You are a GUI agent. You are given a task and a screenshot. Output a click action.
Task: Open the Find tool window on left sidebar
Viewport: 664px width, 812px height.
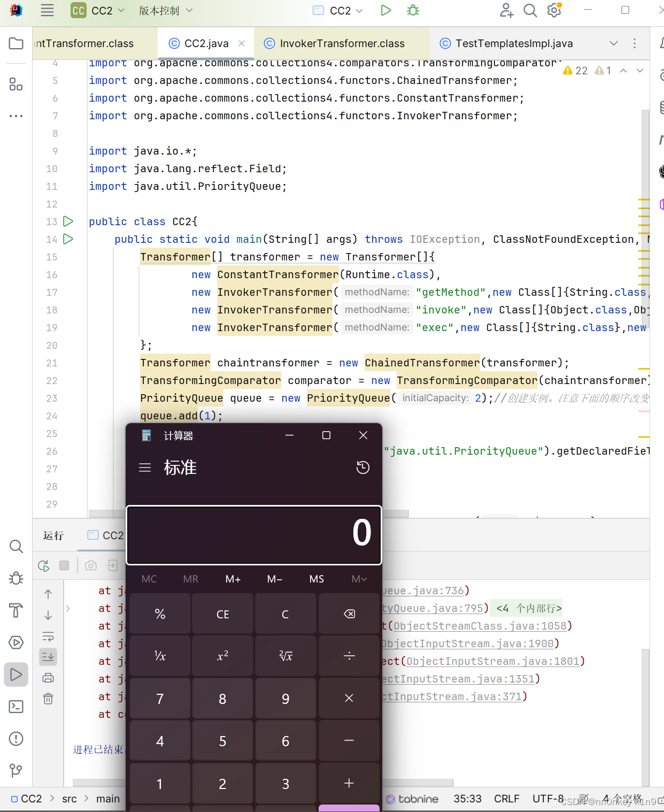[16, 546]
